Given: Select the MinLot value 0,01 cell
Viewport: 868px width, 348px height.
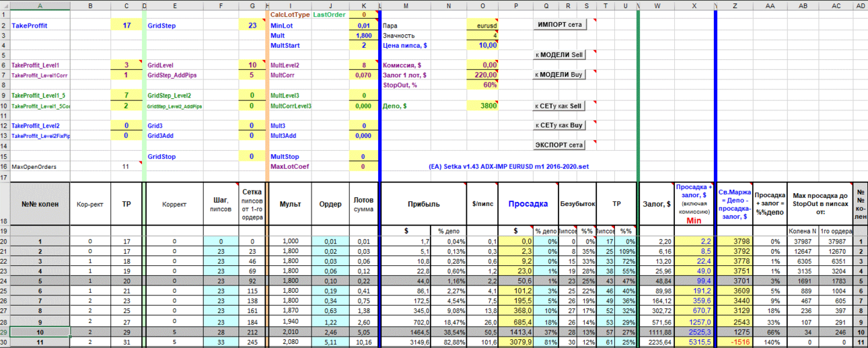Looking at the screenshot, I should coord(363,25).
